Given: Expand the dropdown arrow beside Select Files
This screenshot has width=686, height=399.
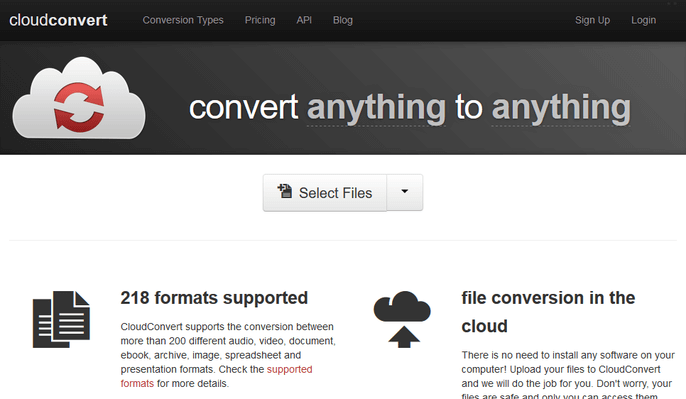Looking at the screenshot, I should point(405,192).
